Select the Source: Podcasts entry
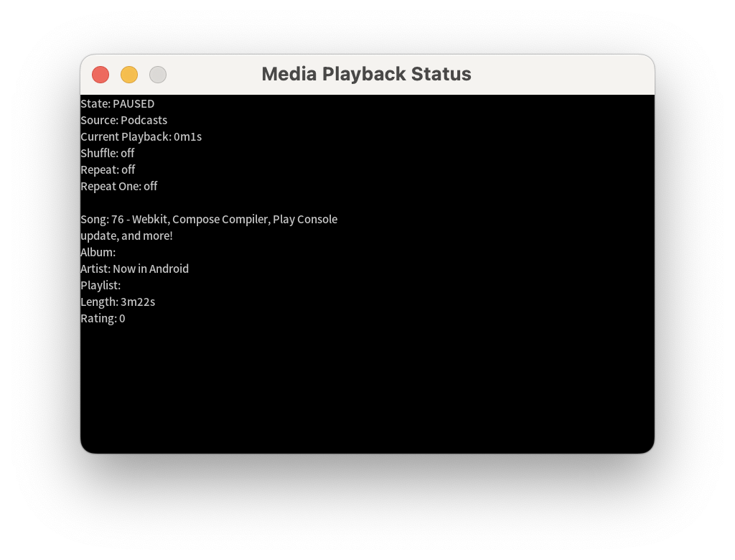The image size is (735, 560). coord(123,120)
